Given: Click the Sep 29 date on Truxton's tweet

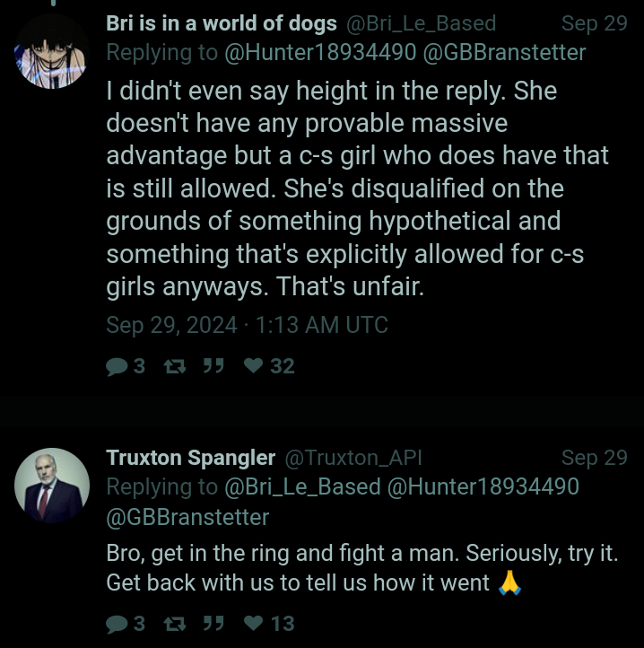Looking at the screenshot, I should coord(594,458).
